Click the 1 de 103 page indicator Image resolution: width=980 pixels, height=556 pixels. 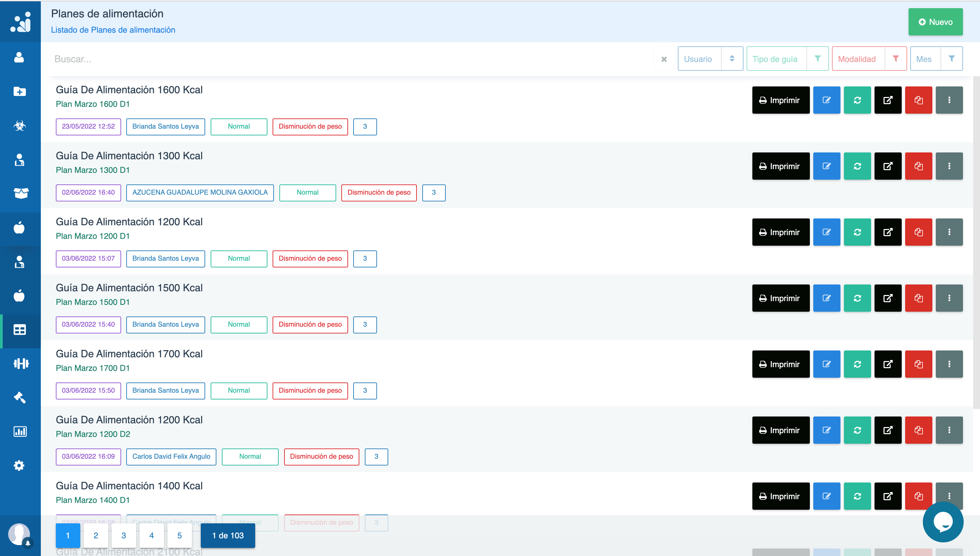point(228,535)
